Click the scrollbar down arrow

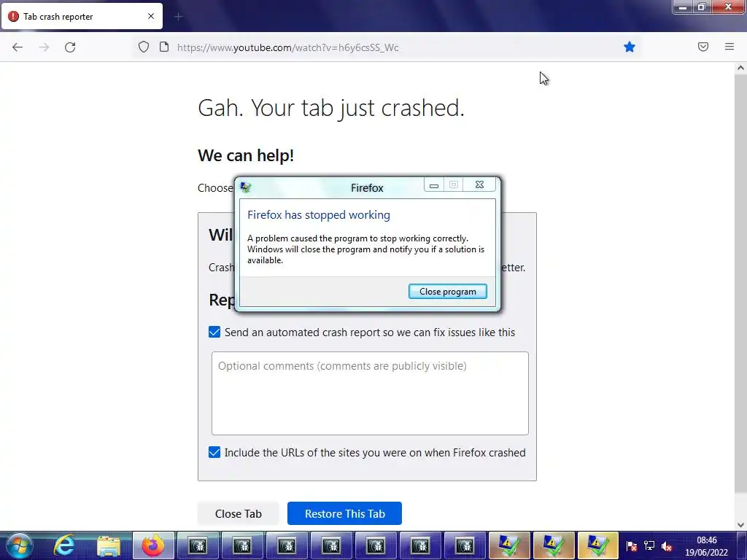[x=740, y=525]
